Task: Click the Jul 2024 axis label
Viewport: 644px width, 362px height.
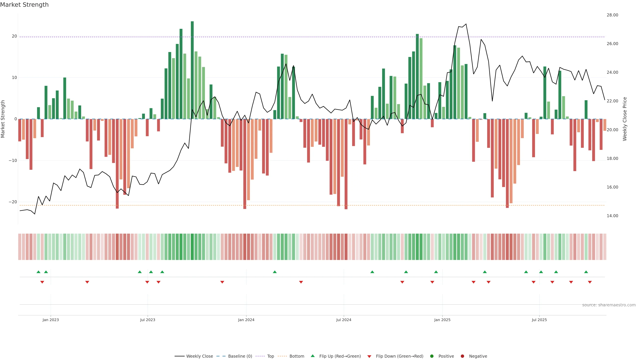Action: coord(344,320)
